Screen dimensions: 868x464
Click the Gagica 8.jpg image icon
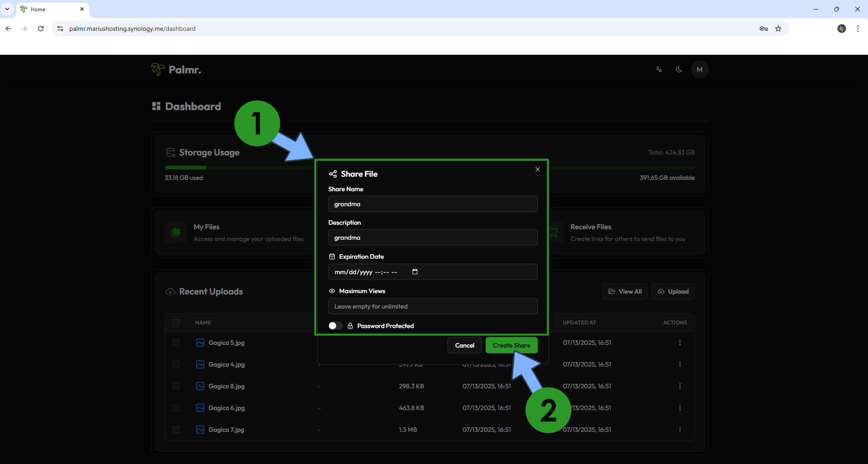pyautogui.click(x=200, y=386)
